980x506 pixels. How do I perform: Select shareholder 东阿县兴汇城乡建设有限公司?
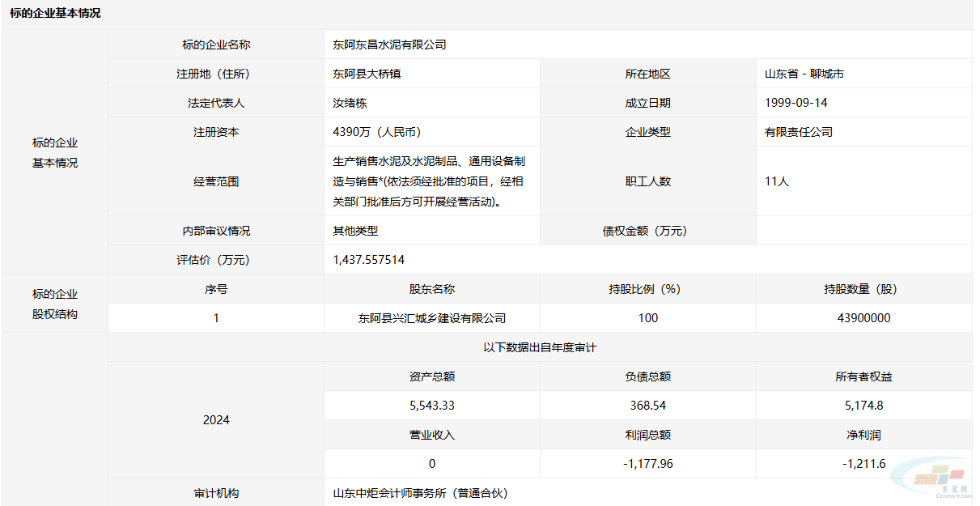[x=432, y=318]
